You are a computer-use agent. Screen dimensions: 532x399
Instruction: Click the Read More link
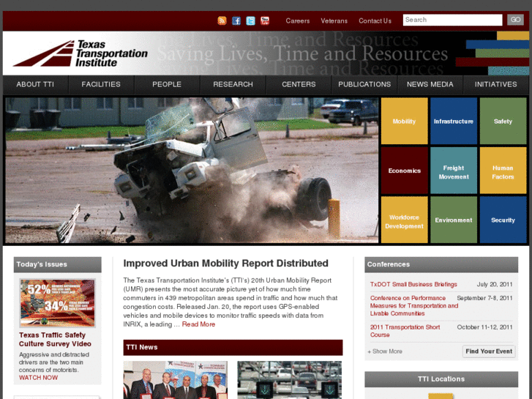click(x=198, y=324)
